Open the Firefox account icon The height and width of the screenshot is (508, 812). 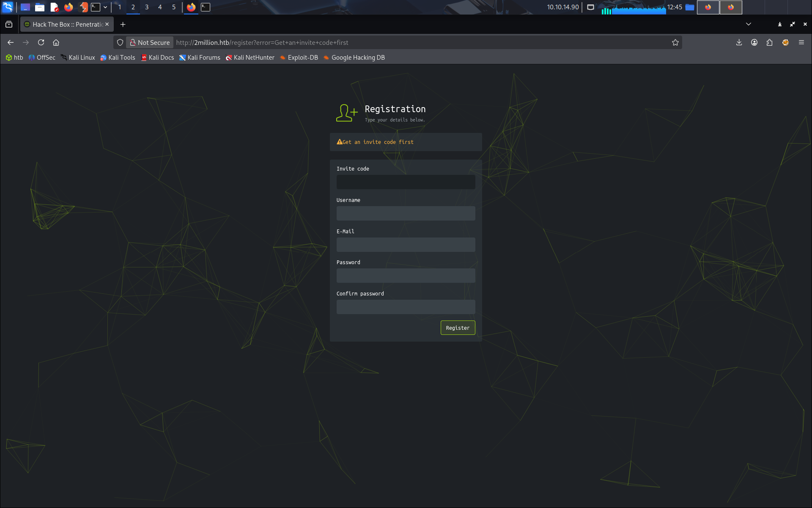point(754,42)
